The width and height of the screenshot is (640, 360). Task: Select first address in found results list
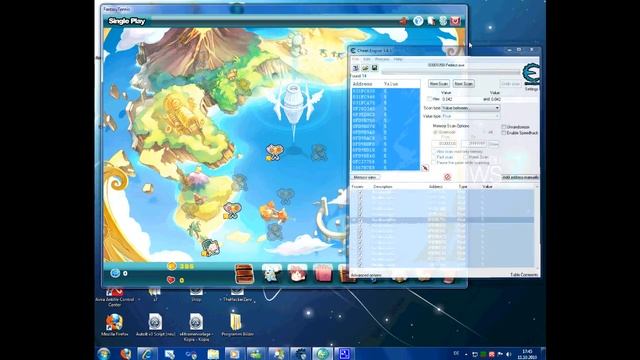[x=385, y=91]
